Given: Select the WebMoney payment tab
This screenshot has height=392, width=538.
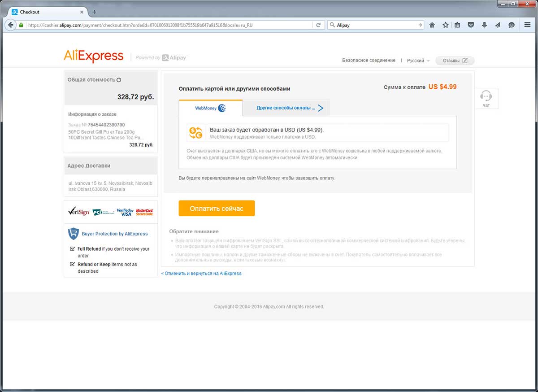Looking at the screenshot, I should click(x=211, y=108).
